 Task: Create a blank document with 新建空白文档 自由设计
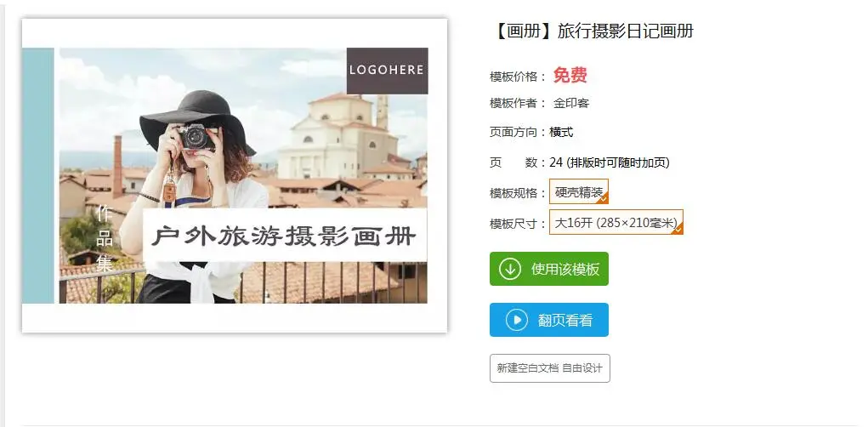[x=550, y=368]
